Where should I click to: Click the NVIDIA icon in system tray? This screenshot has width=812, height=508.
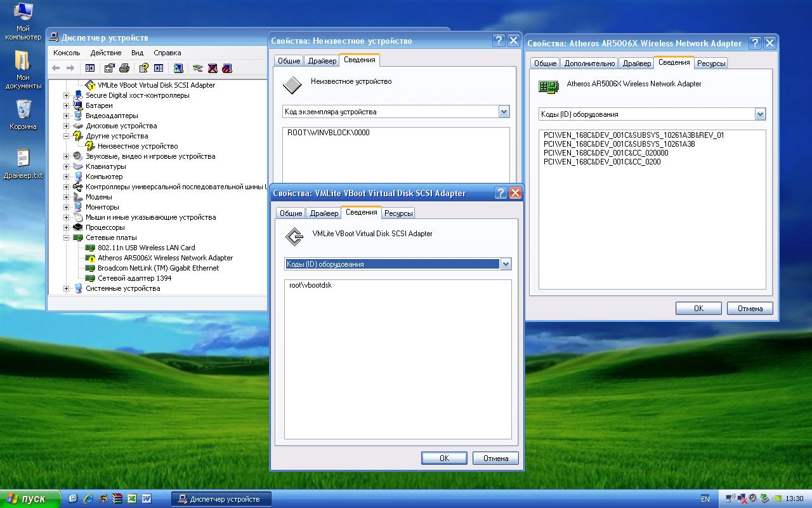775,498
